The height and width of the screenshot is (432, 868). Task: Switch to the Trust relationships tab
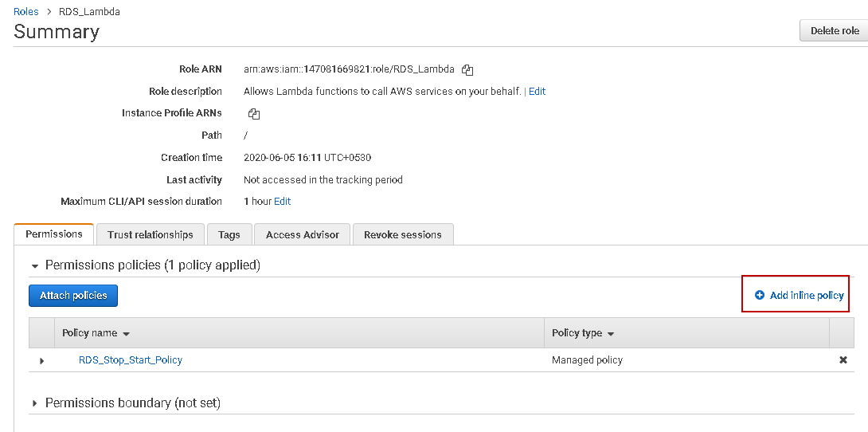[151, 234]
